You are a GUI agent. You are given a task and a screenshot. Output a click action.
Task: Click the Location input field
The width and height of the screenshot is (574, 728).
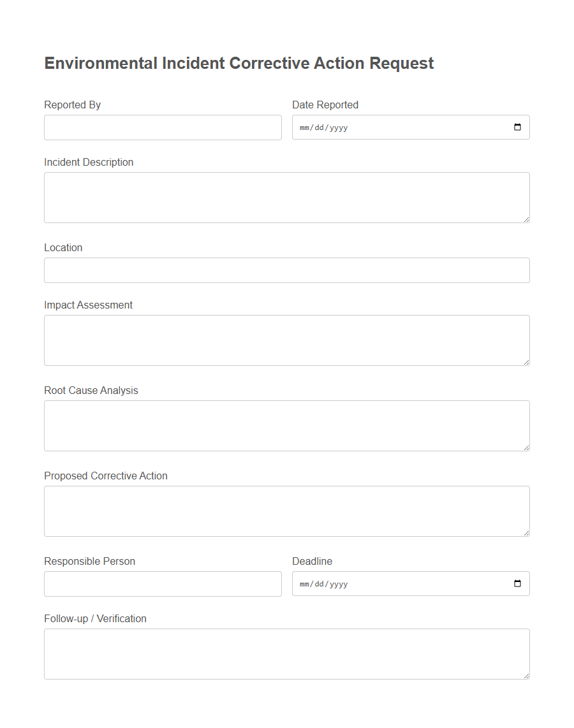[286, 270]
